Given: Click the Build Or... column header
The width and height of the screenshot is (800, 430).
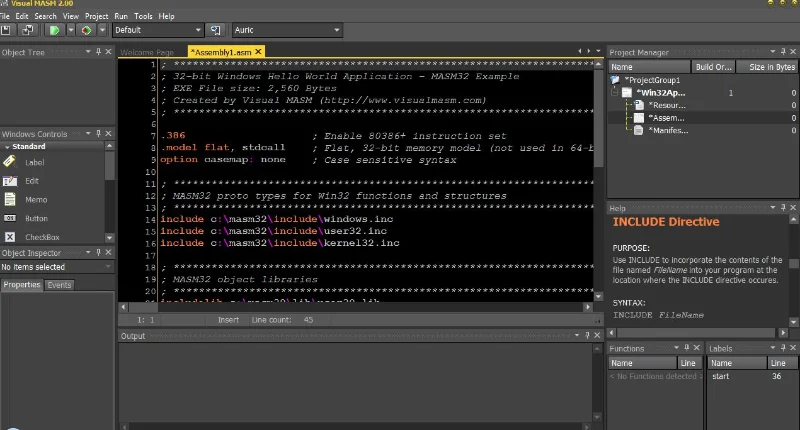Looking at the screenshot, I should tap(714, 67).
